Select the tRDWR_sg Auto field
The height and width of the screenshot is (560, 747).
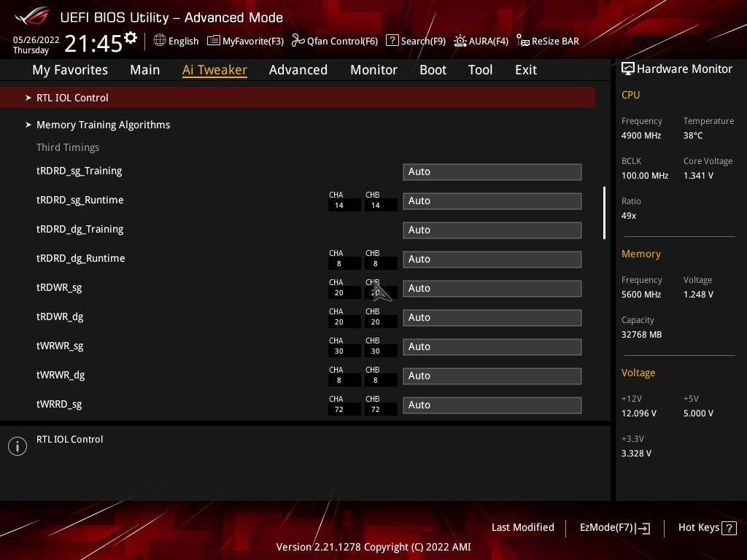[x=492, y=289]
